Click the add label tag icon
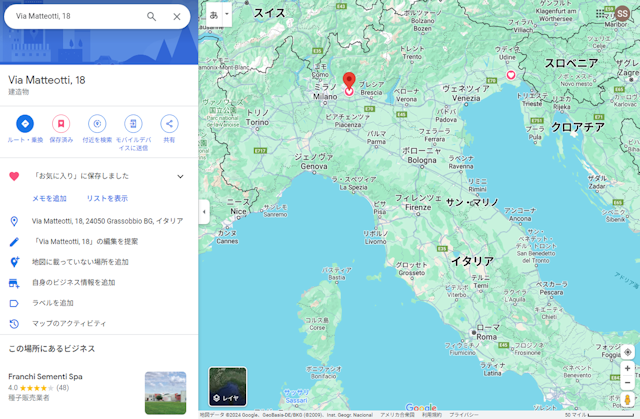 [x=14, y=303]
